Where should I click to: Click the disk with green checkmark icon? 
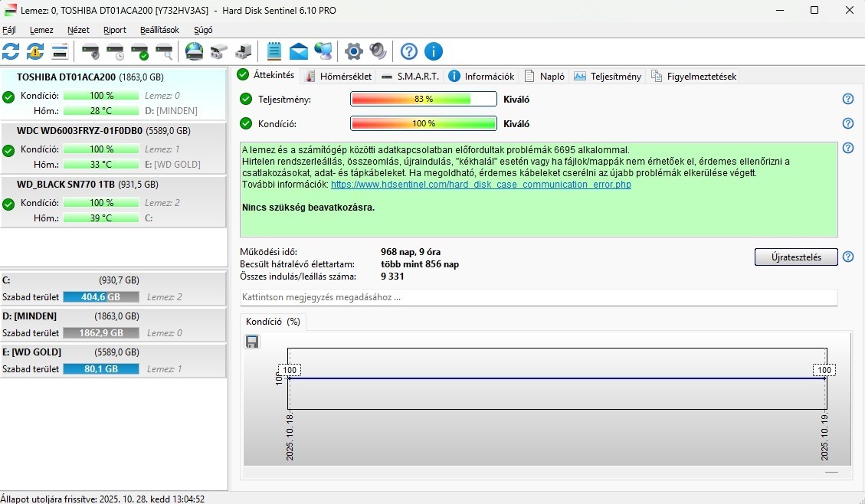pos(139,51)
